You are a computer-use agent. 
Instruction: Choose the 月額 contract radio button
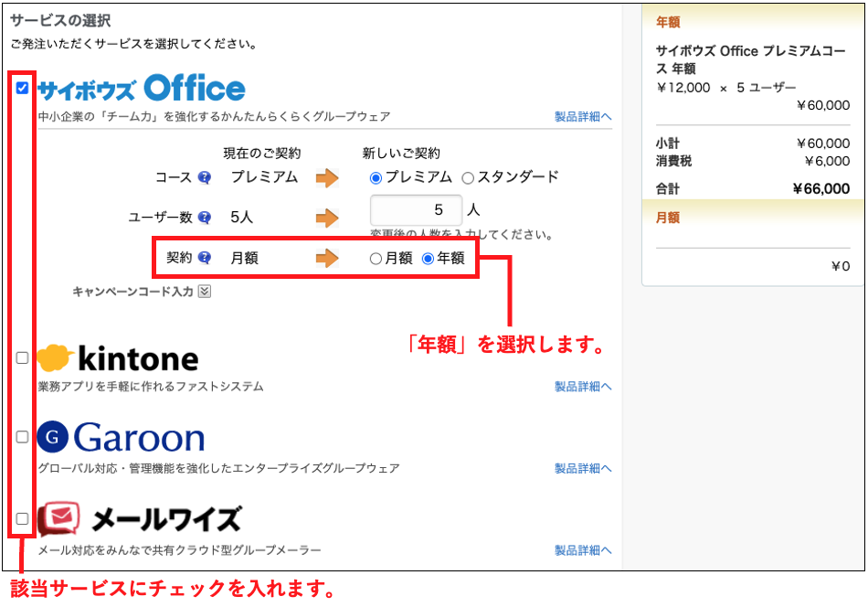click(376, 259)
